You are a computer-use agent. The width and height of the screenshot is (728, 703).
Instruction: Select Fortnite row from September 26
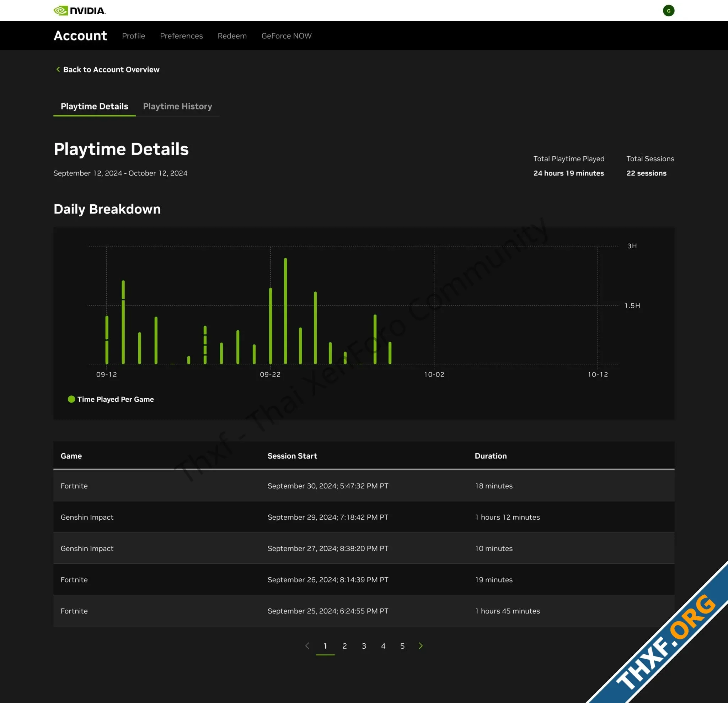click(x=364, y=579)
